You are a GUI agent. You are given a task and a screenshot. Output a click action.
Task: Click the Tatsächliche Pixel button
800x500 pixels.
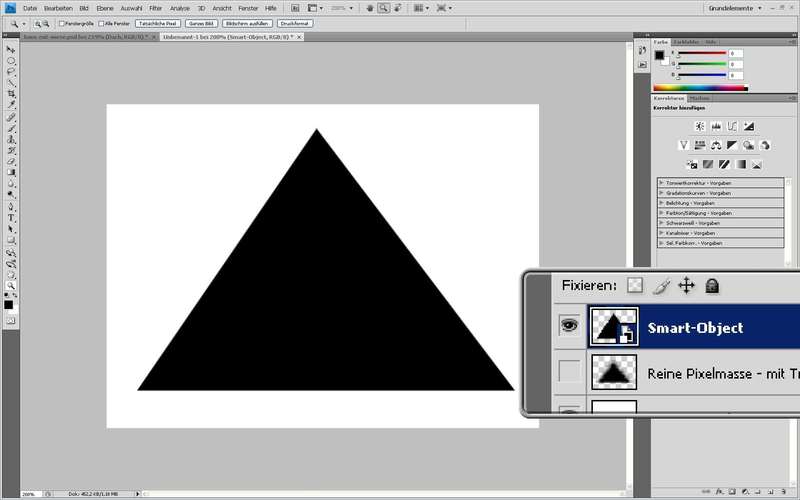156,22
